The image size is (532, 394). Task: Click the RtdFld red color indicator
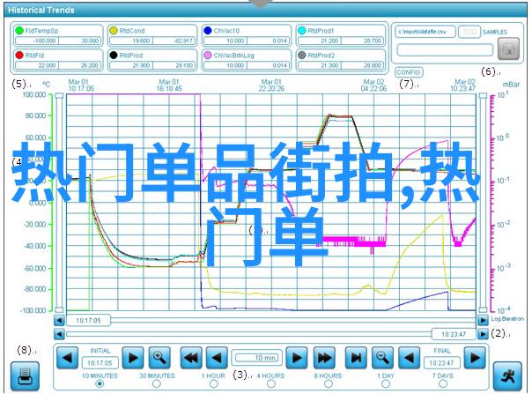tap(19, 55)
